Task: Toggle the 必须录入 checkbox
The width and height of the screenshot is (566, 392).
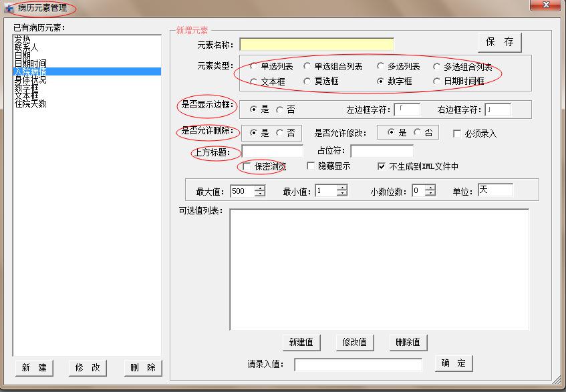Action: 457,133
